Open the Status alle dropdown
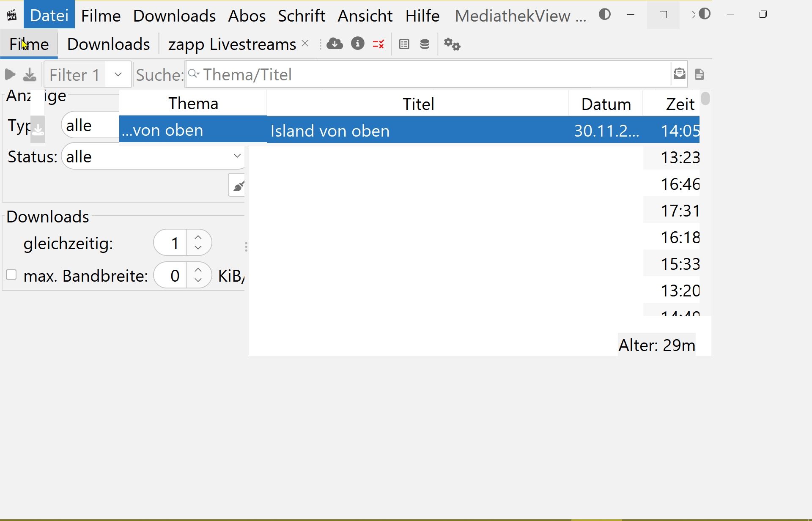Image resolution: width=812 pixels, height=521 pixels. pos(152,156)
